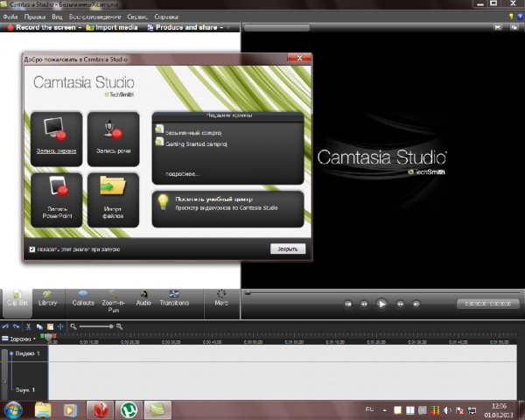Click the fast forward step button

400,304
